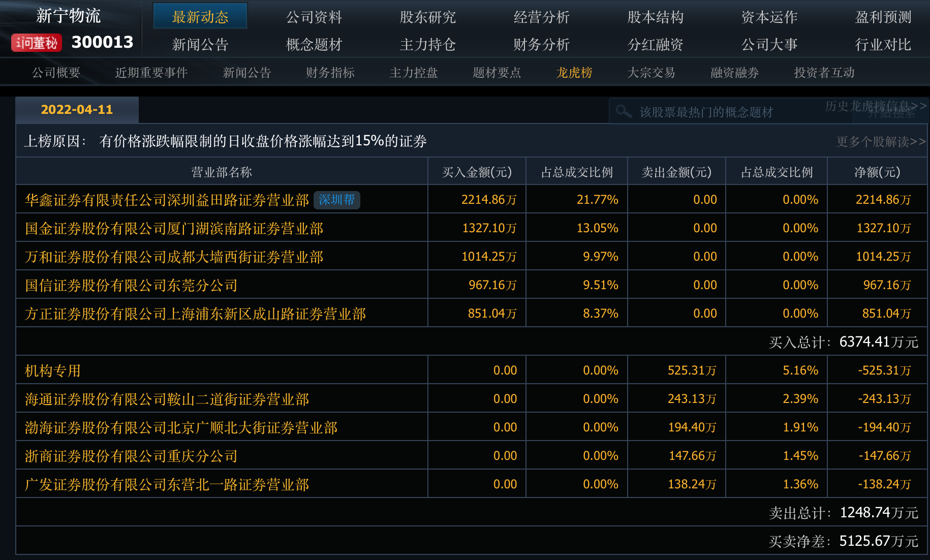The width and height of the screenshot is (930, 560).
Task: Switch to 投资者互动 sub-tab
Action: (x=824, y=73)
